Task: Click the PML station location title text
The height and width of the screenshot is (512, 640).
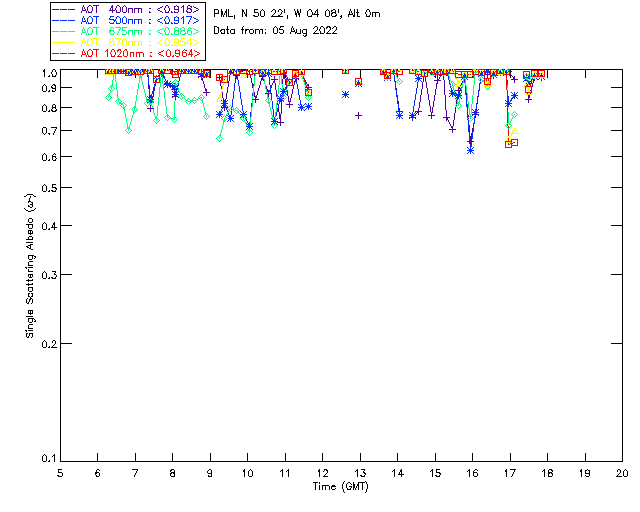Action: (297, 14)
